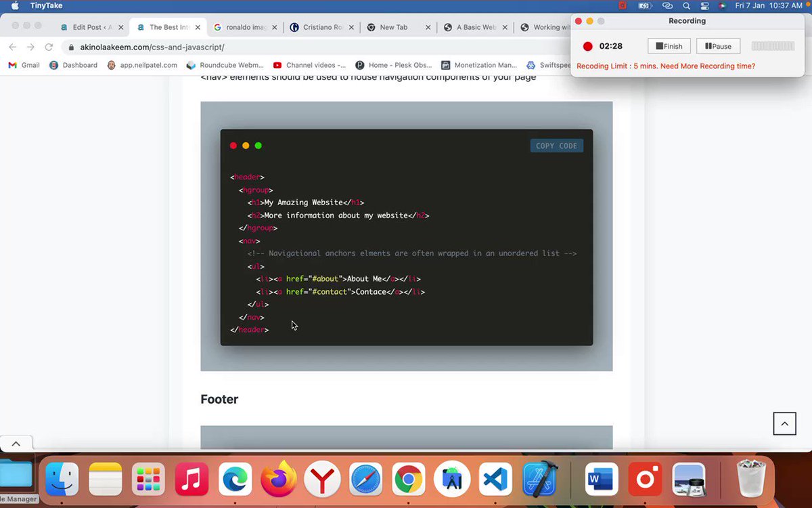The image size is (812, 508).
Task: Click the audio level meter in Recording window
Action: [773, 46]
